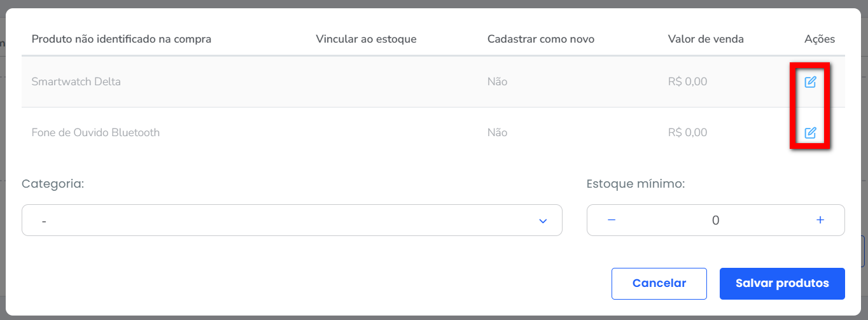Click the 'Valor de venda' column header

(706, 39)
